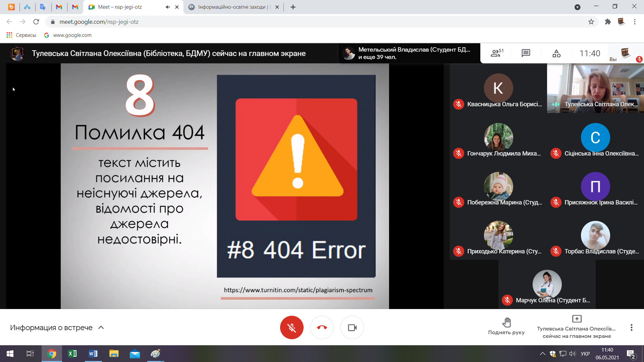Viewport: 644px width, 362px height.
Task: Show hidden system tray icons arrow
Action: click(542, 354)
